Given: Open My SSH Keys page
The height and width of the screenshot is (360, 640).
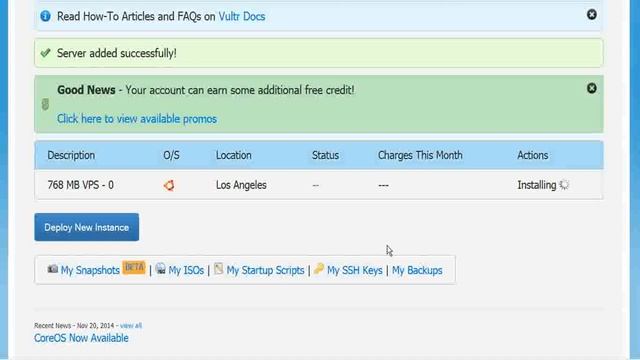Looking at the screenshot, I should click(355, 270).
